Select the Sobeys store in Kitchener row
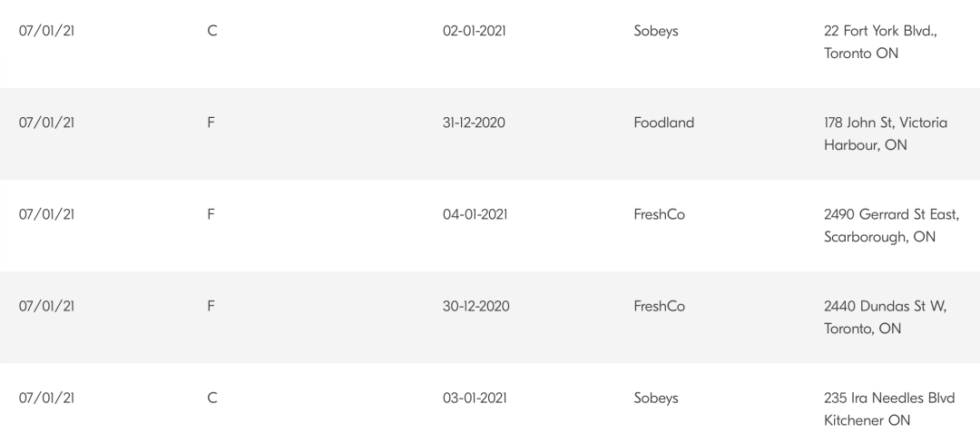This screenshot has height=443, width=980. coord(656,399)
